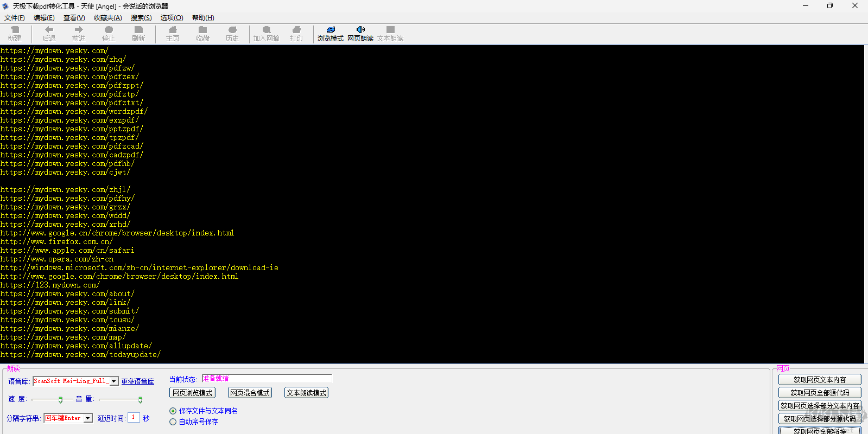Screen dimensions: 868x434
Task: Select 自动序号保存 radio option
Action: [173, 422]
